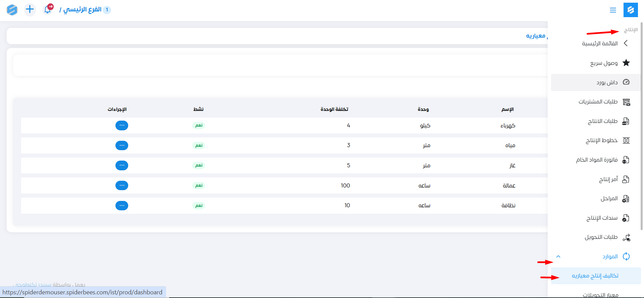Open actions menu for عماله row
This screenshot has height=298, width=644.
click(122, 185)
